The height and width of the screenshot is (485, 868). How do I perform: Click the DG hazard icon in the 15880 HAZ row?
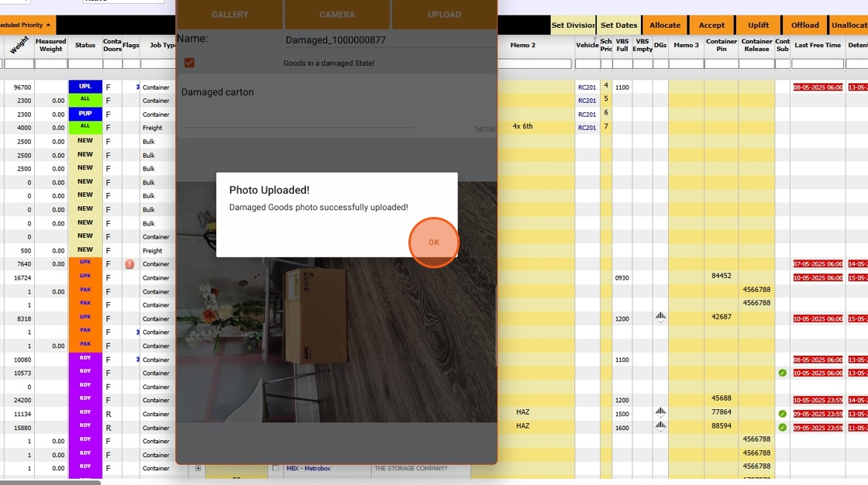(660, 426)
